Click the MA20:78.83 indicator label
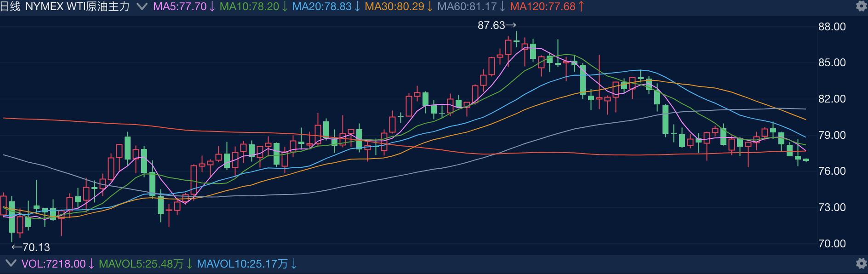Viewport: 868px width, 274px height. click(326, 6)
